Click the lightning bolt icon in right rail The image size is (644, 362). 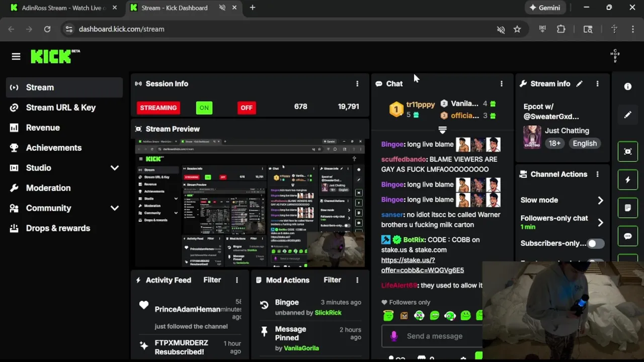(628, 179)
